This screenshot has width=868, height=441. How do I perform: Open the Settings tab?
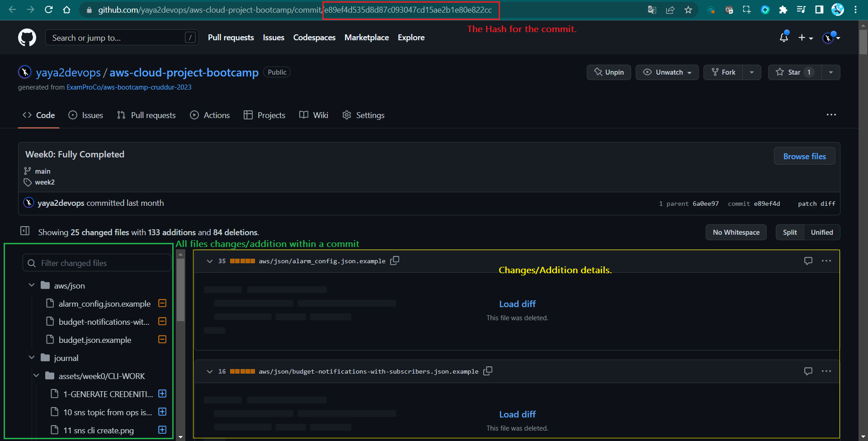point(363,115)
